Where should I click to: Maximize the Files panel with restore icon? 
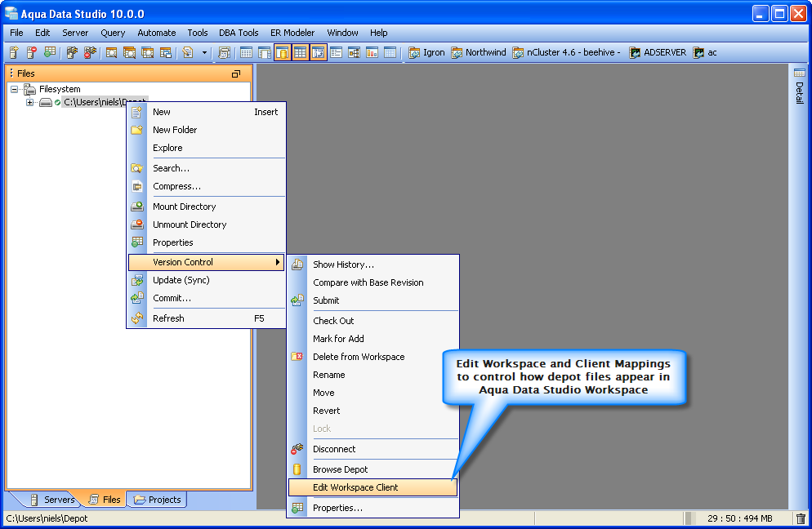235,74
